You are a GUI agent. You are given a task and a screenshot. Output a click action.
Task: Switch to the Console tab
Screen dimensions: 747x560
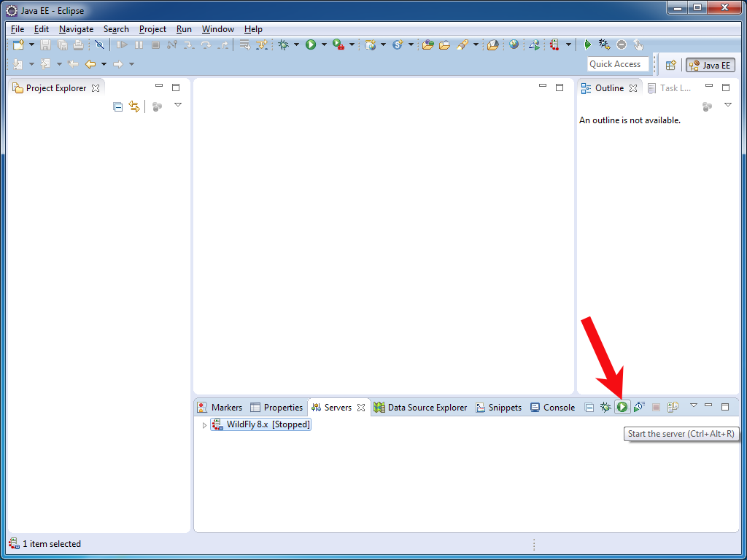pyautogui.click(x=553, y=408)
